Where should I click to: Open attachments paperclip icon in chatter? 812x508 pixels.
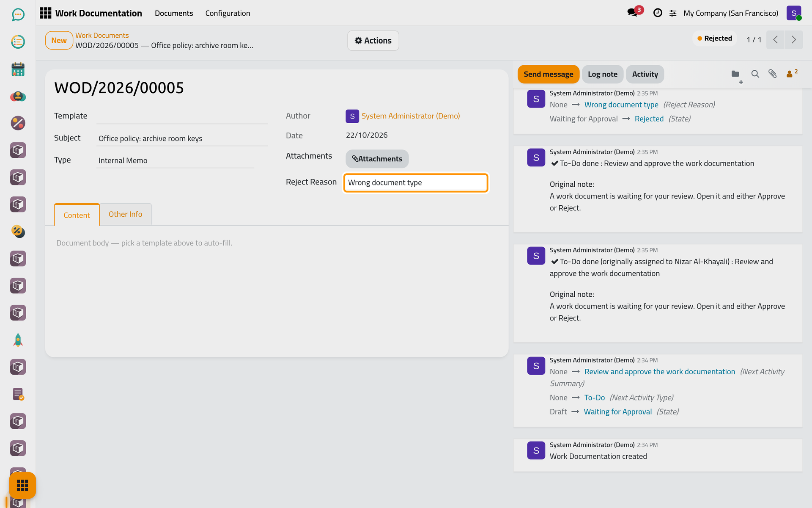773,74
